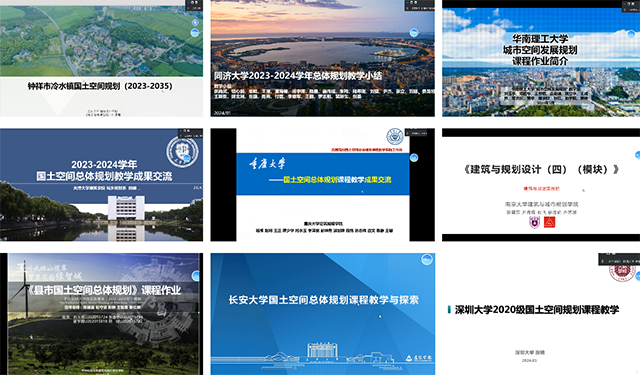Click the dark floating toolbar on Tongji slide

coord(419,5)
